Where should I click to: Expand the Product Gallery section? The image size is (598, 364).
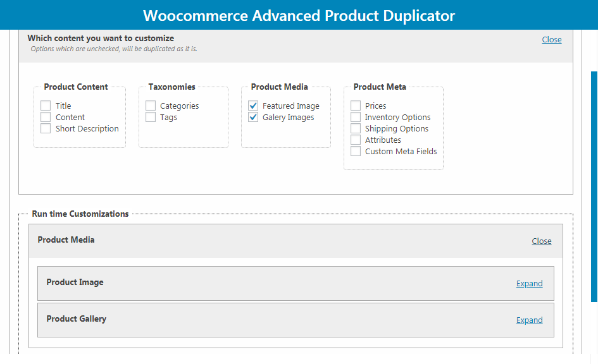[x=530, y=320]
